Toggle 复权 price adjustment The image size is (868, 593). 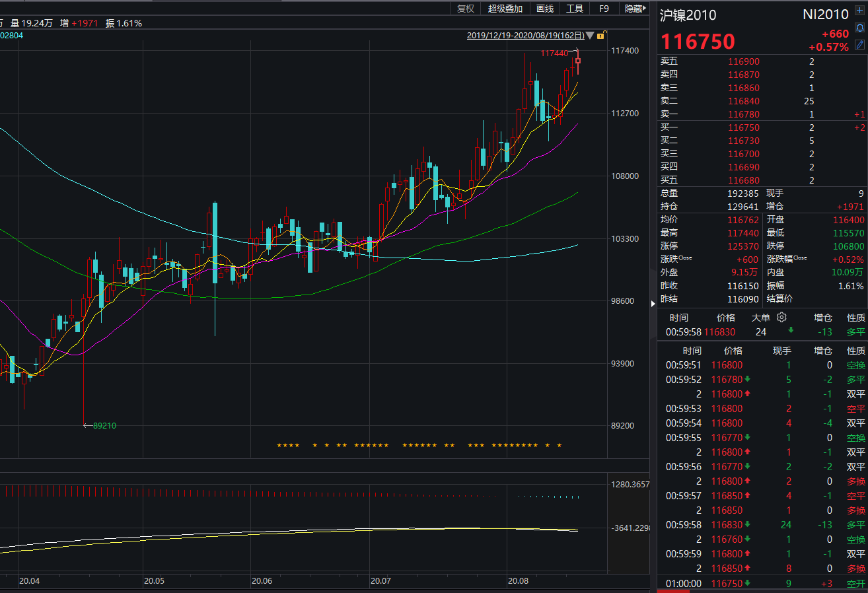tap(466, 9)
